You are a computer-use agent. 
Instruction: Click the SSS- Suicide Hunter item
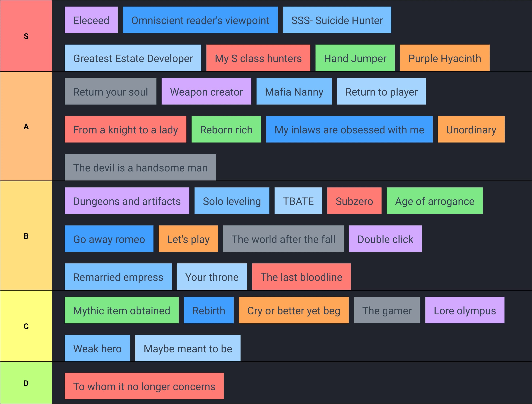coord(337,20)
